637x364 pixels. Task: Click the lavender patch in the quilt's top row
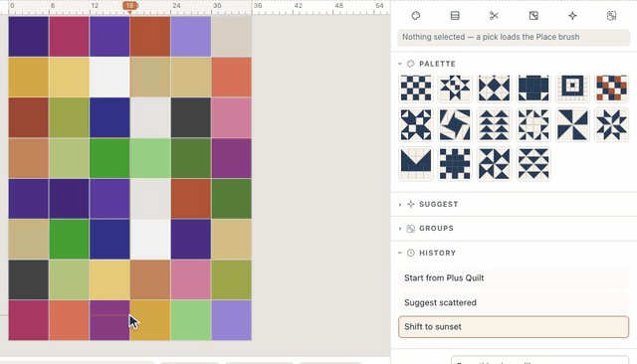[191, 37]
